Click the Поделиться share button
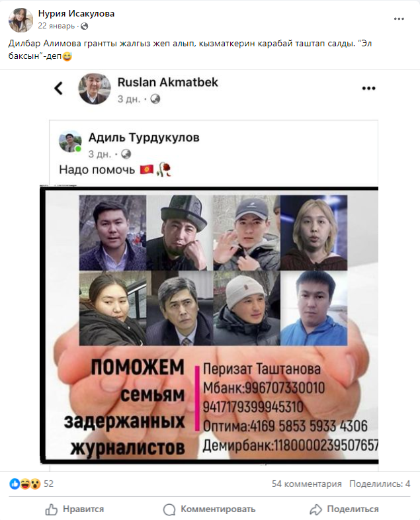Screen dimensions: 420x520 coord(345,509)
